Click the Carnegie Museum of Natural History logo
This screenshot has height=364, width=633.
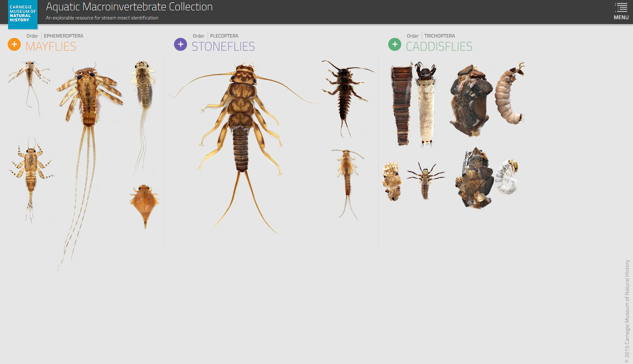(23, 14)
